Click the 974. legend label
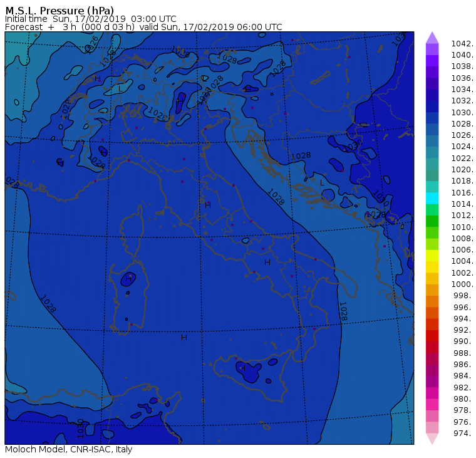 (x=463, y=434)
